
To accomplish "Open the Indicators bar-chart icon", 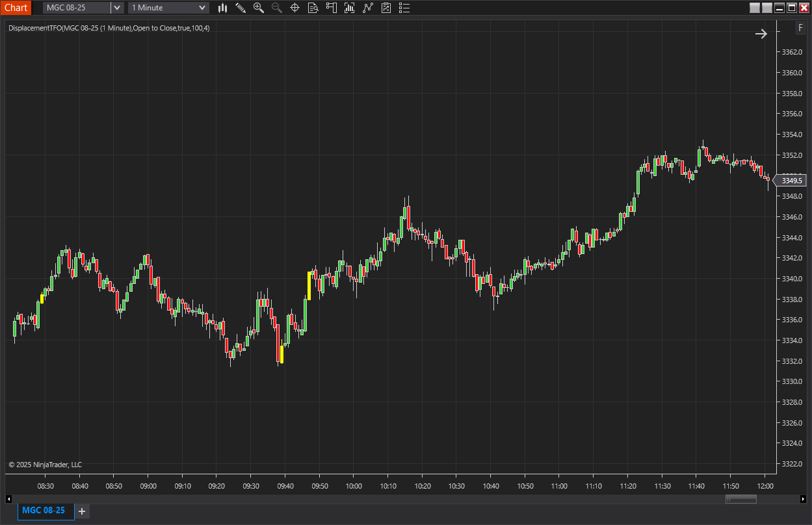I will click(350, 8).
